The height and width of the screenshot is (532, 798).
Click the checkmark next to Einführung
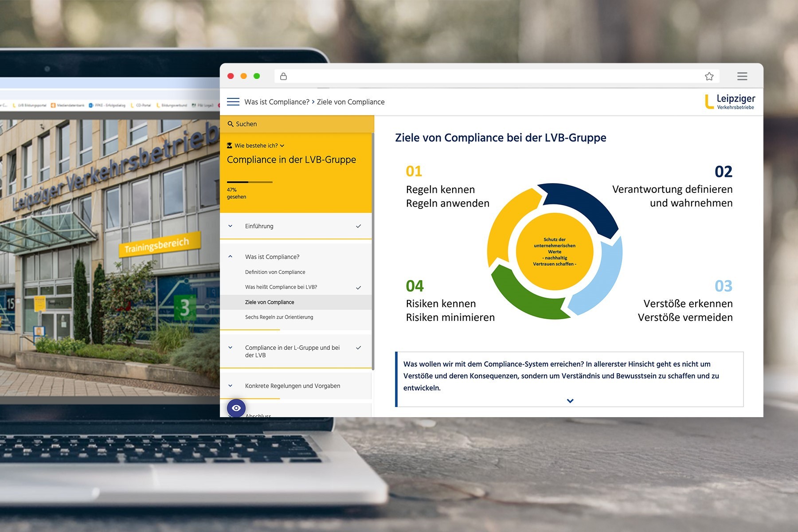[358, 226]
